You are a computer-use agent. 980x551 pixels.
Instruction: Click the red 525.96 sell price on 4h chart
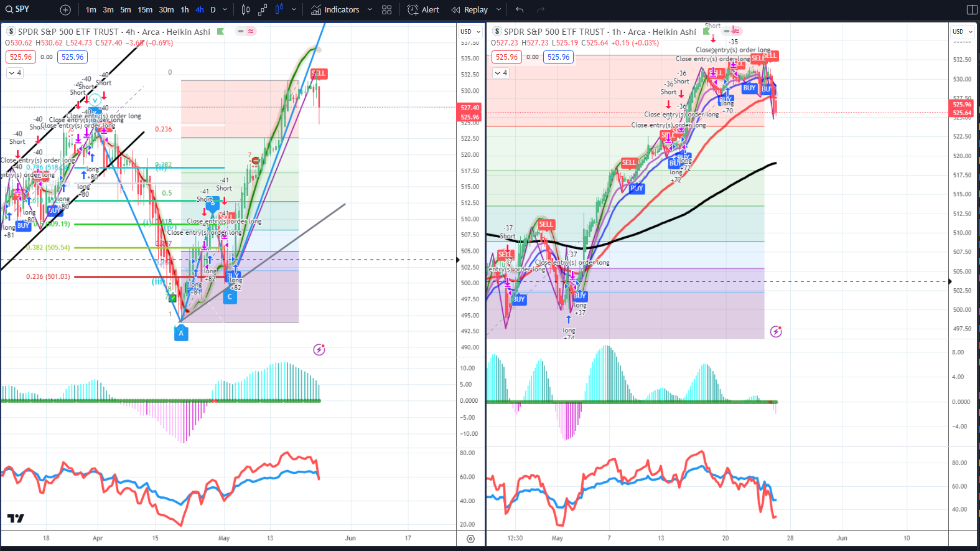pos(21,57)
